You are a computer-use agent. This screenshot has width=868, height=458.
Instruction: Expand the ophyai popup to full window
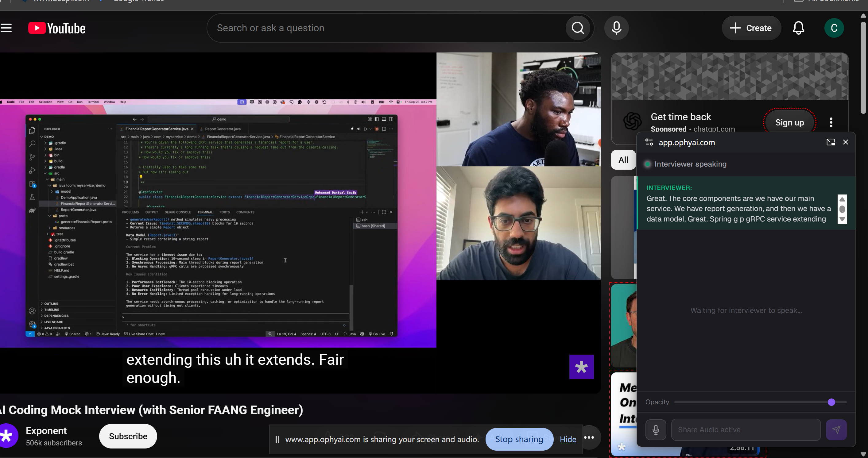831,142
